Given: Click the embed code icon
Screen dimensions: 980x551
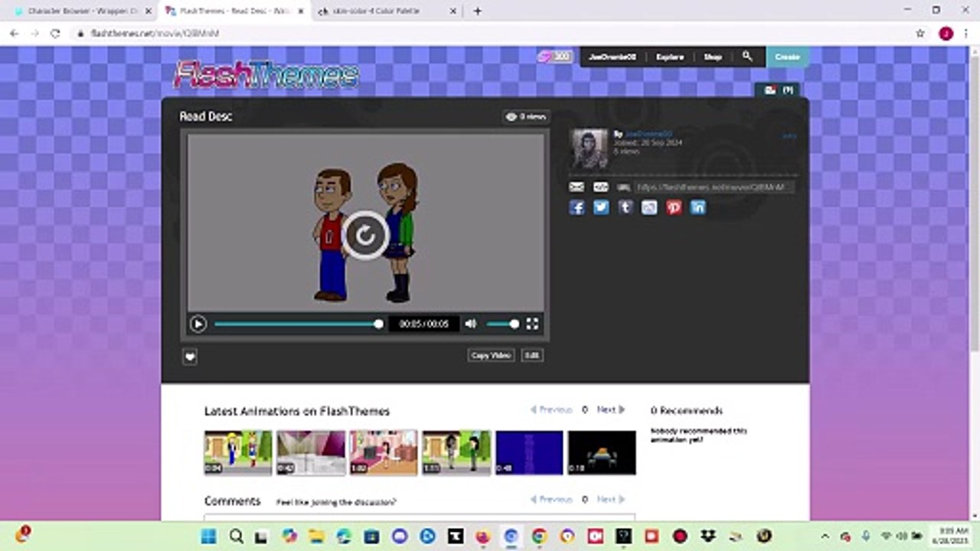Looking at the screenshot, I should 601,187.
